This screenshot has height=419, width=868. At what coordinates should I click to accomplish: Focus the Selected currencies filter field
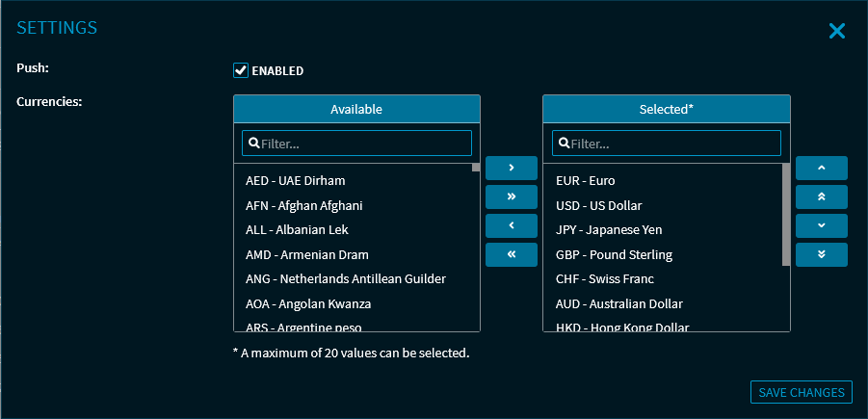click(x=673, y=144)
